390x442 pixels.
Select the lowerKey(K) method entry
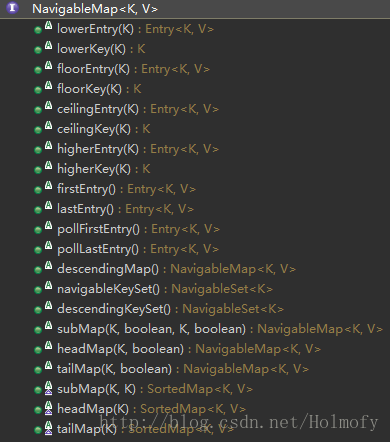[101, 49]
